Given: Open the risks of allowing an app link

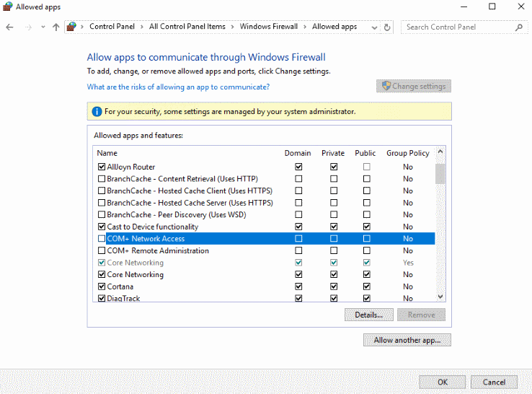Looking at the screenshot, I should [178, 87].
